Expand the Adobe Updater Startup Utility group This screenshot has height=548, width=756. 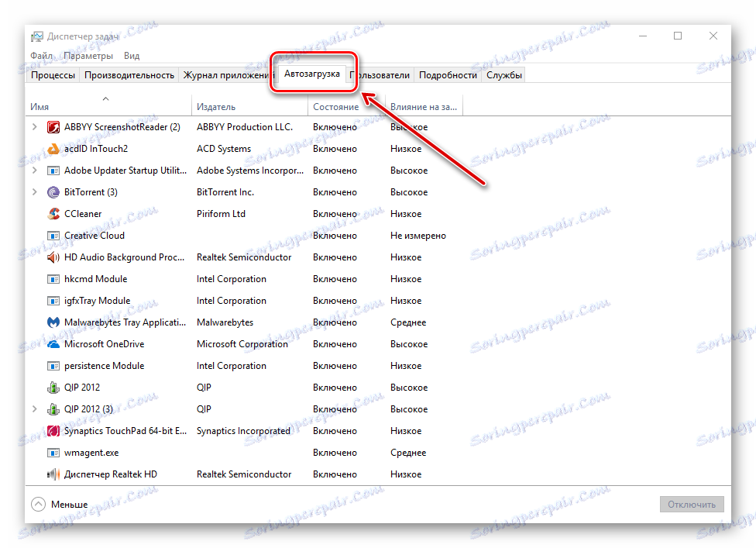coord(34,171)
